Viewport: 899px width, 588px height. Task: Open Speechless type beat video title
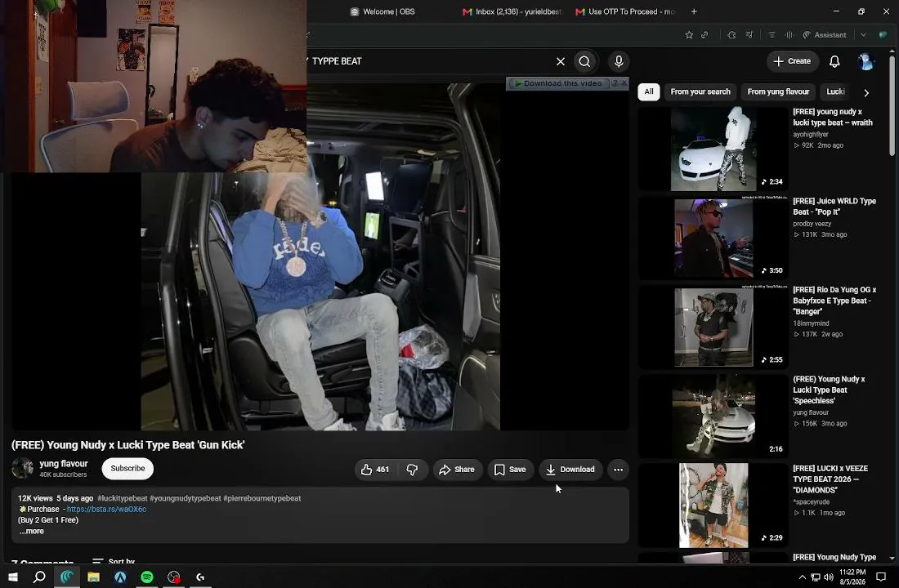click(829, 390)
